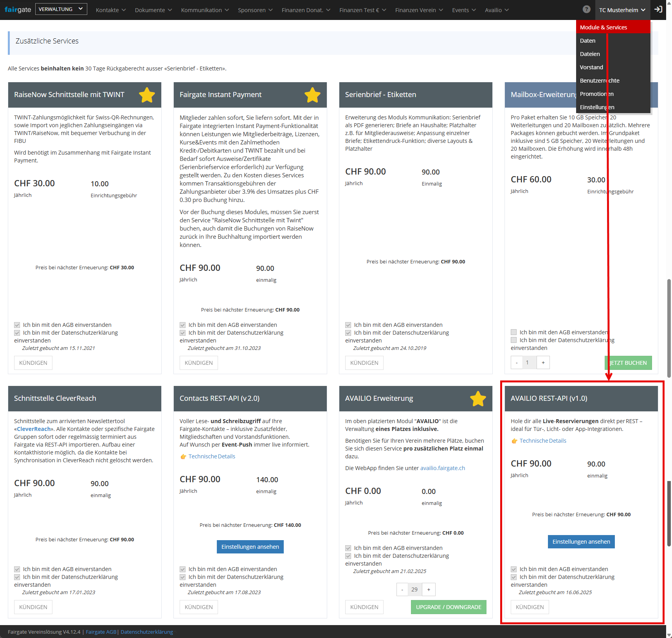Open Technische Details link in AVAILIO REST-API card
The width and height of the screenshot is (672, 638).
(x=543, y=441)
